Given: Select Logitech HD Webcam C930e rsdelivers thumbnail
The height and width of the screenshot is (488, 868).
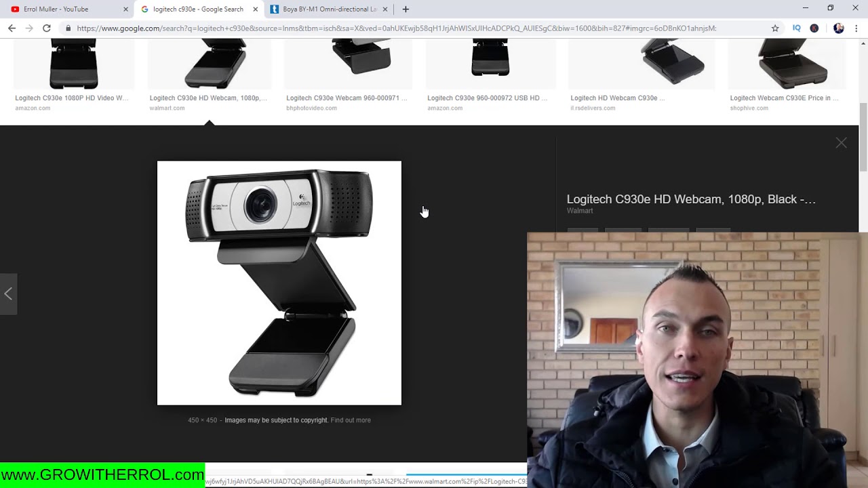Looking at the screenshot, I should click(x=642, y=64).
